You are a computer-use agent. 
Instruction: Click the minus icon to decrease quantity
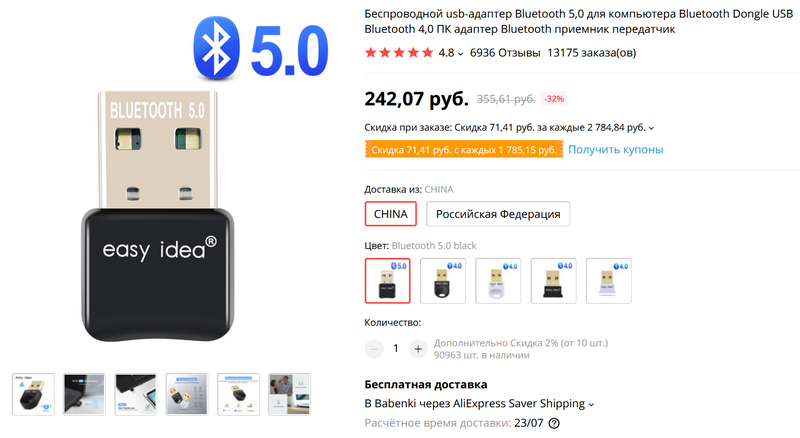tap(374, 349)
